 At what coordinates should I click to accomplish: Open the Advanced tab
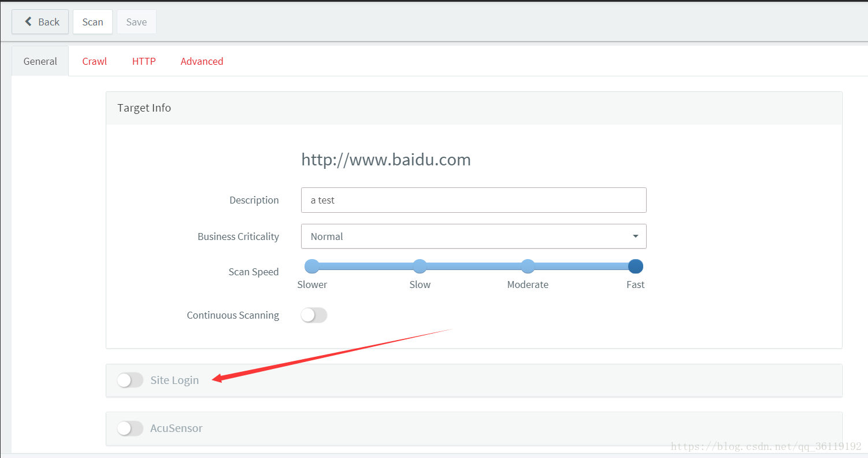202,61
